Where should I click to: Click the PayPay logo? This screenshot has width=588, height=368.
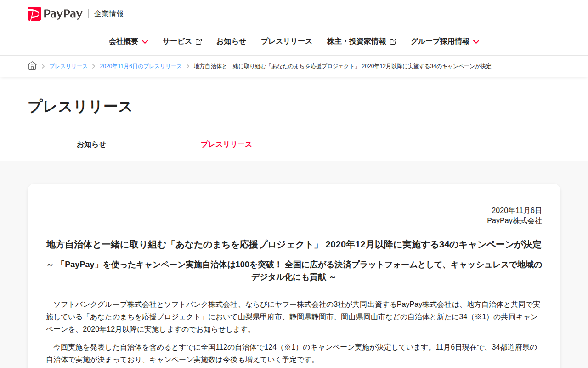(x=55, y=14)
